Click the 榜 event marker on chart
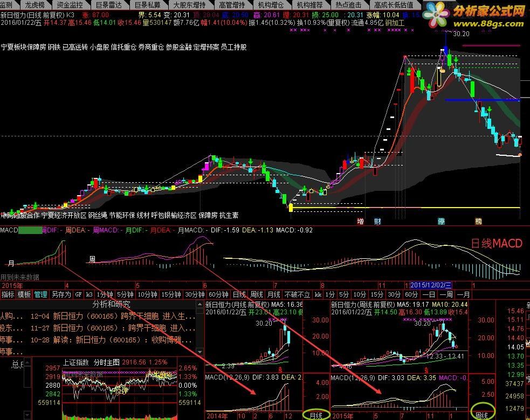530x420 pixels. [x=479, y=221]
